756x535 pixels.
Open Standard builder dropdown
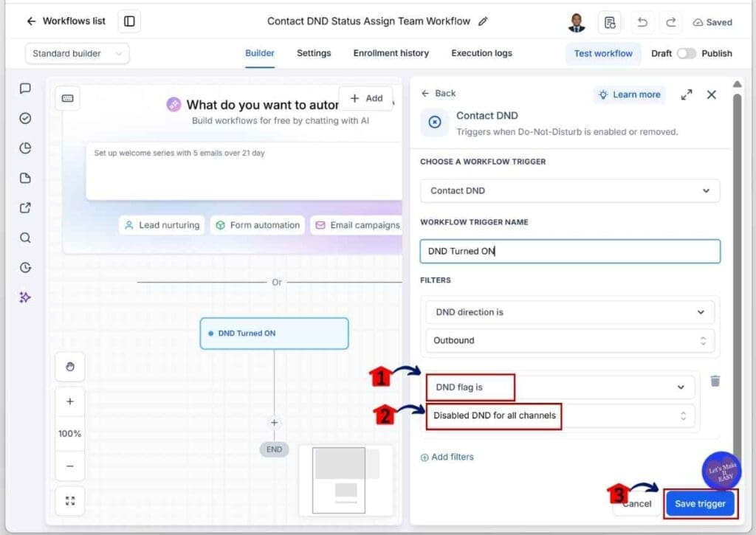77,53
